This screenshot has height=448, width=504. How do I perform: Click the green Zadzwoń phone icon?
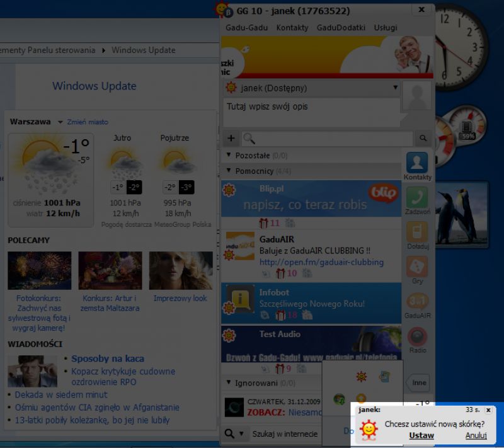click(x=417, y=198)
